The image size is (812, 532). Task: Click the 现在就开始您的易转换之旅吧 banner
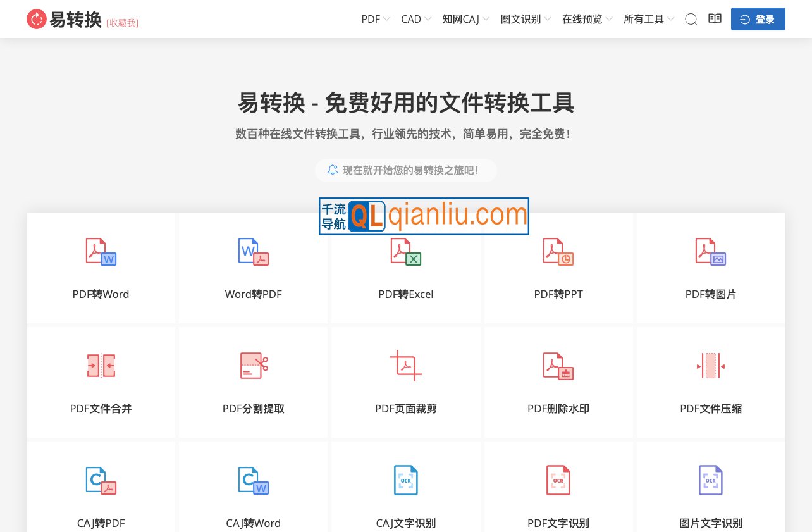point(406,170)
